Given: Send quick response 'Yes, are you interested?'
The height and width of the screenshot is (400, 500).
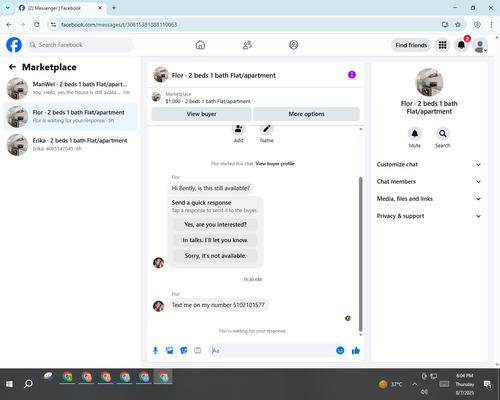Looking at the screenshot, I should (215, 225).
